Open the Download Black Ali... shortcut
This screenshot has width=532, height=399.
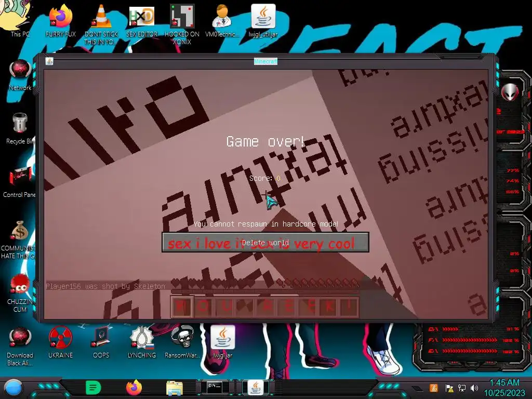pos(20,346)
